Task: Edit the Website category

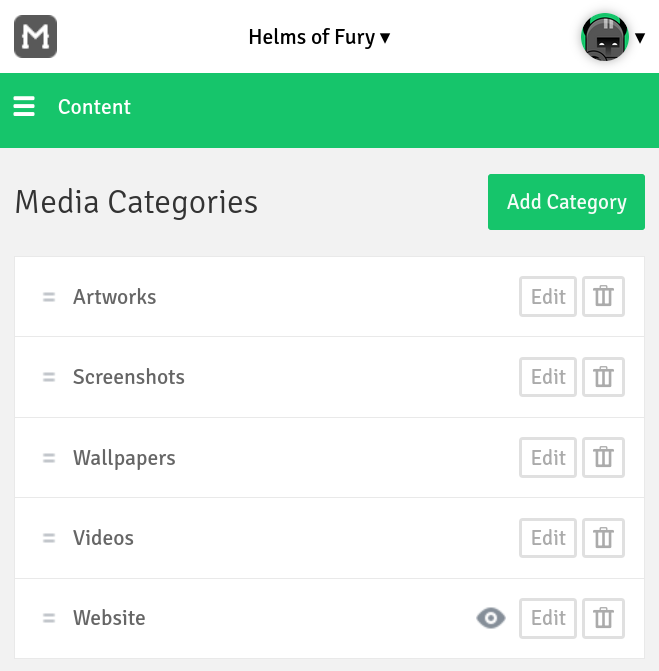Action: (548, 618)
